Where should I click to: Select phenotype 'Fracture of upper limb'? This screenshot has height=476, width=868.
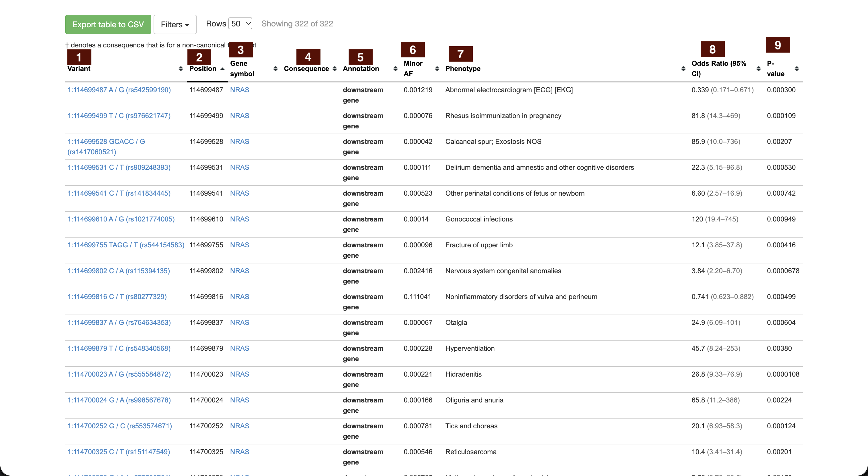point(479,245)
